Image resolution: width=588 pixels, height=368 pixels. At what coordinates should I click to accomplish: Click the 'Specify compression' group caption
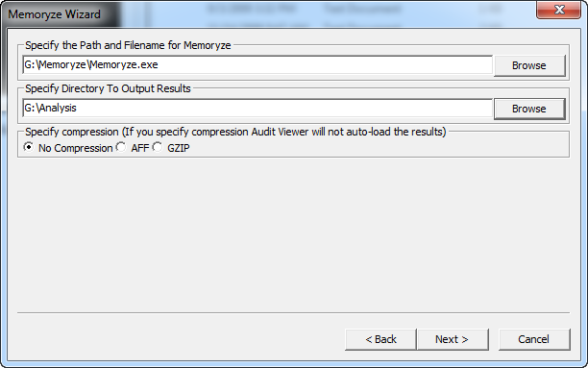click(235, 132)
